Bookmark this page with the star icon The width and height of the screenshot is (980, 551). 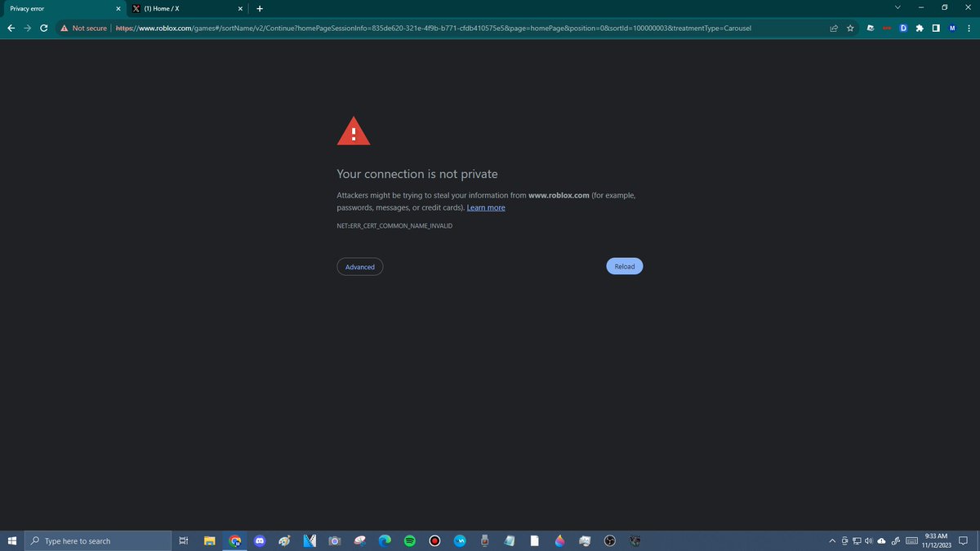850,28
